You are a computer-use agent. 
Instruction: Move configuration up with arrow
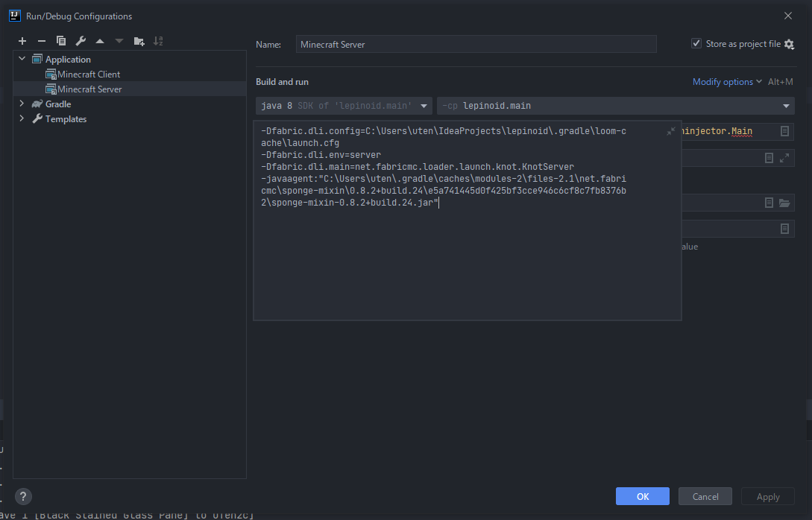[100, 41]
